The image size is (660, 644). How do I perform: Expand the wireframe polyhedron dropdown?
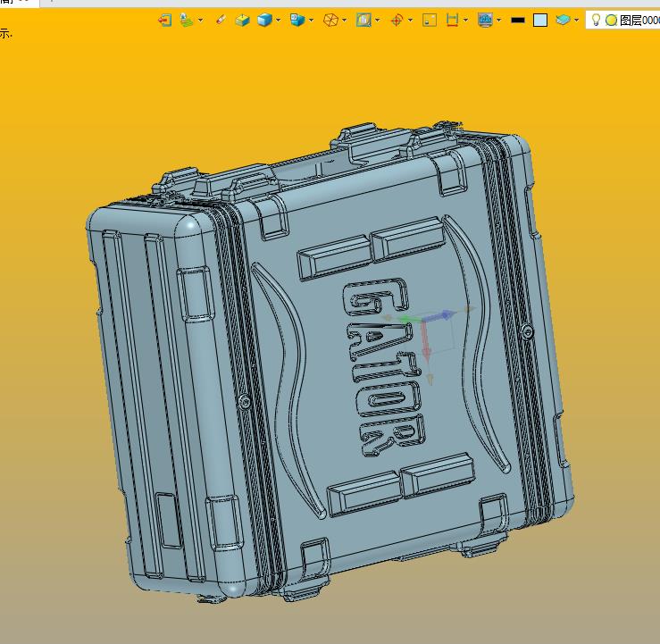pyautogui.click(x=345, y=20)
